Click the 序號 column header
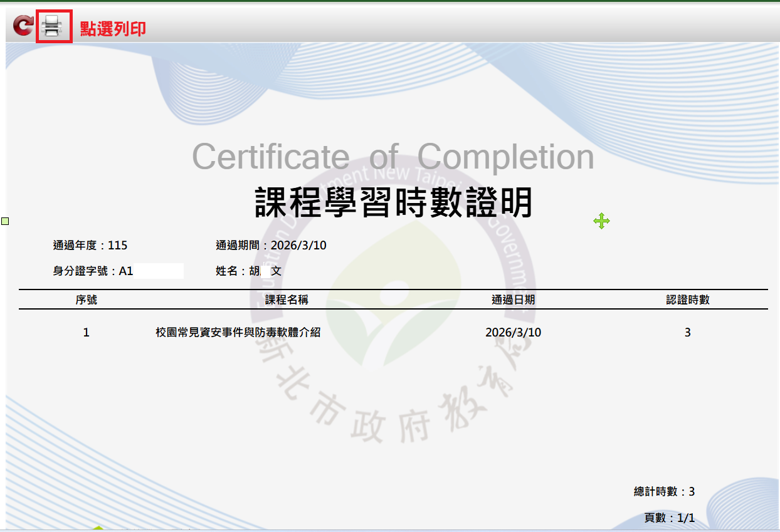 coord(86,299)
